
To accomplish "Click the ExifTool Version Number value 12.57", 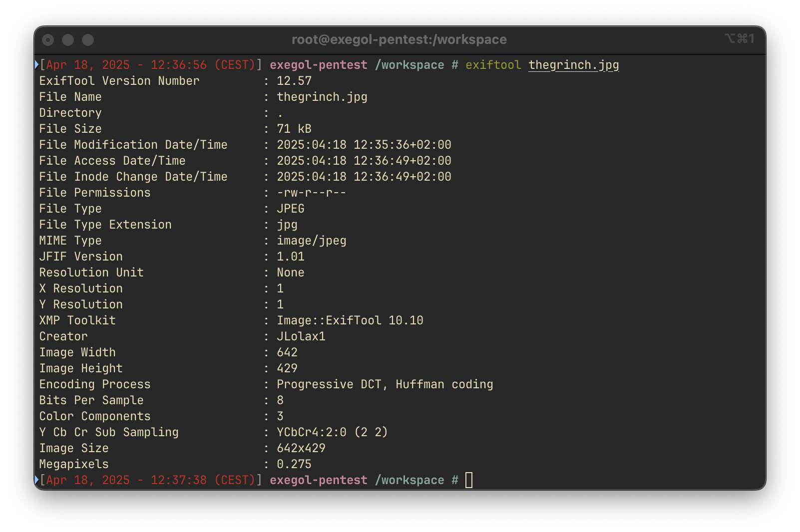I will point(294,81).
